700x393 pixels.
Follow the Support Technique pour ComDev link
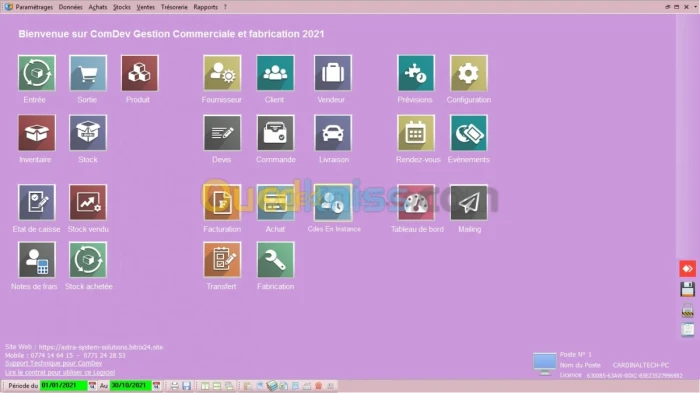pos(54,364)
